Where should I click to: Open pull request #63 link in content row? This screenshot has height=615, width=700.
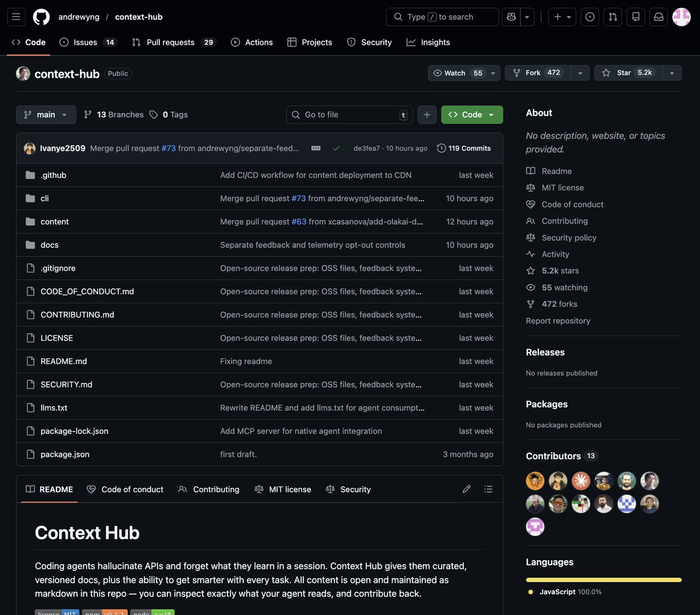pyautogui.click(x=299, y=222)
